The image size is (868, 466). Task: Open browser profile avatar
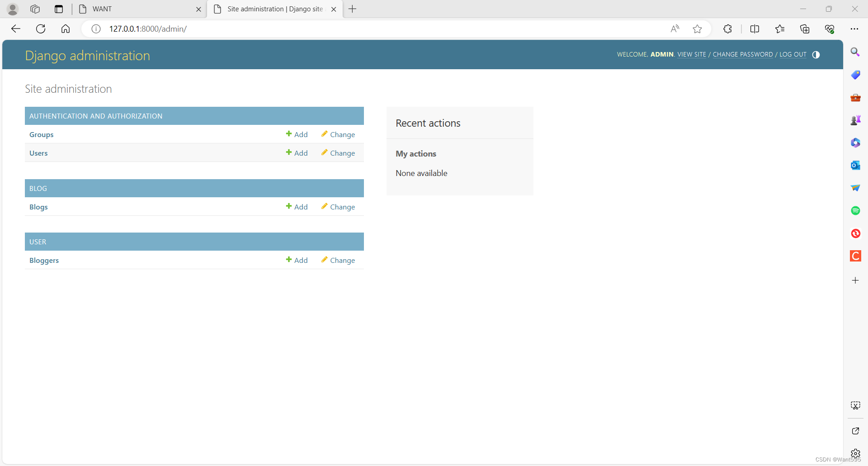pos(13,9)
